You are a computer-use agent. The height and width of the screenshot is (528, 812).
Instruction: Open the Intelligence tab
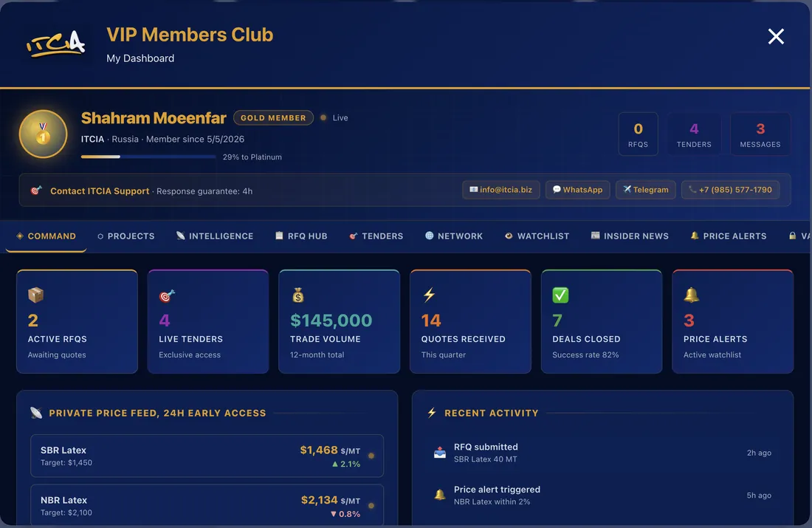tap(214, 236)
